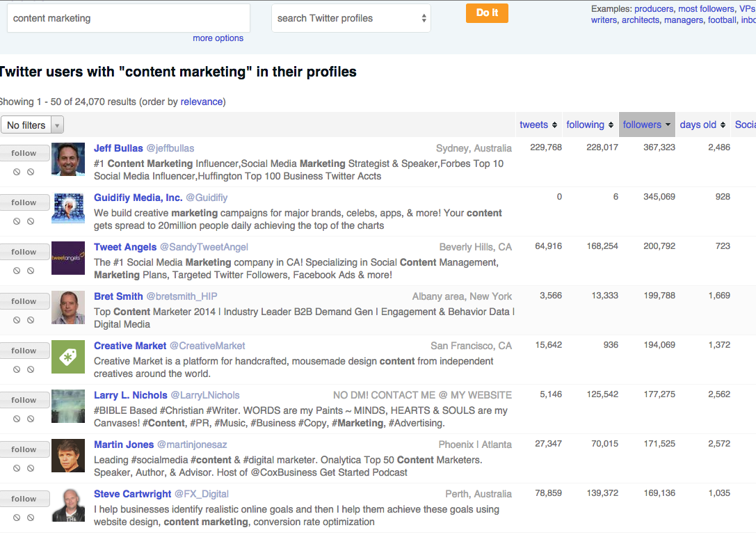The height and width of the screenshot is (537, 756).
Task: Click the content marketing search field
Action: [129, 18]
